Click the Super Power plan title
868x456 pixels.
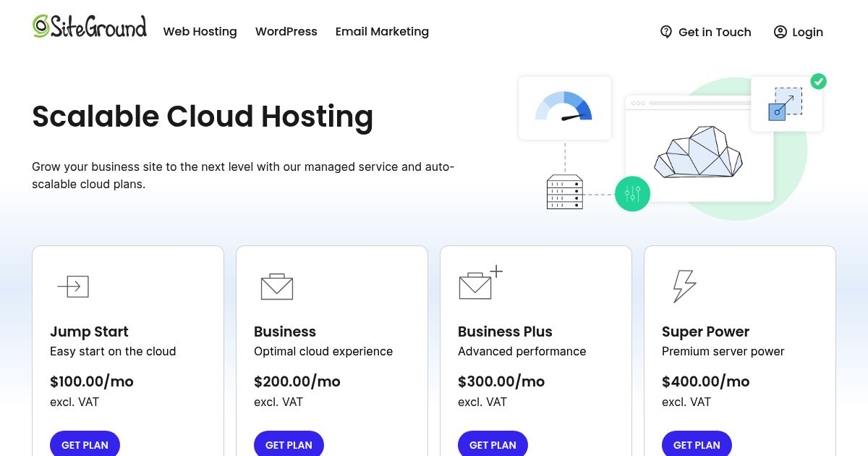pos(705,332)
